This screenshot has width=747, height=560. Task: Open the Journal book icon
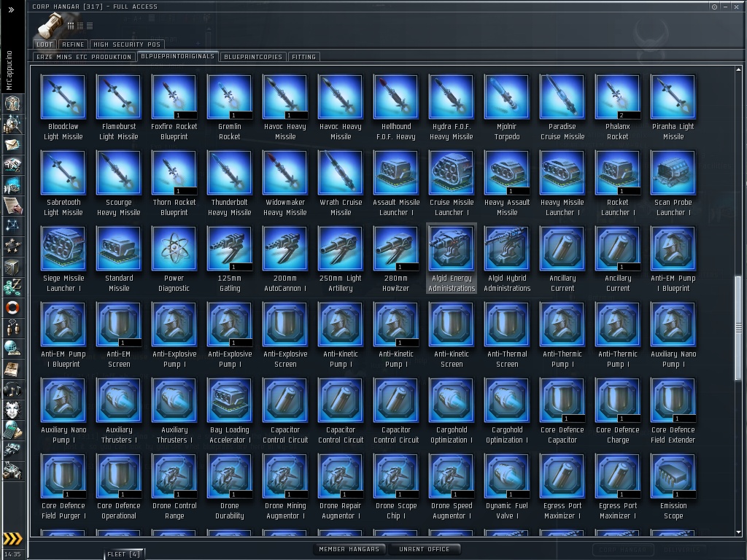[x=12, y=369]
